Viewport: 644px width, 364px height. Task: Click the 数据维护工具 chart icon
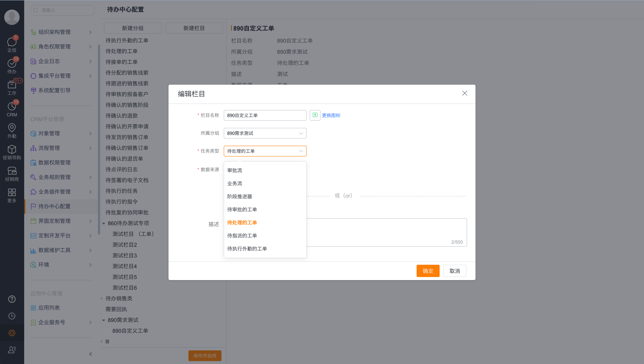33,250
